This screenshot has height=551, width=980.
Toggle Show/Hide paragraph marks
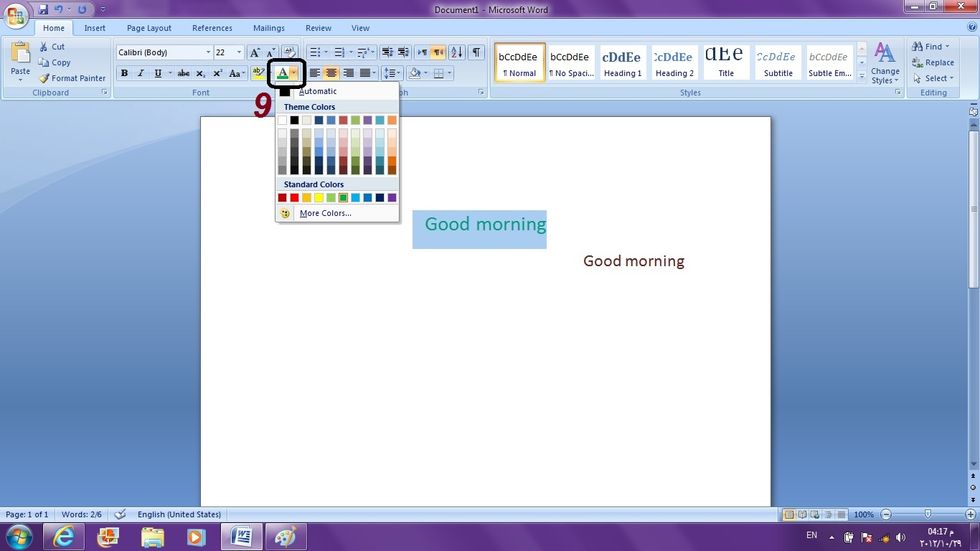[476, 52]
